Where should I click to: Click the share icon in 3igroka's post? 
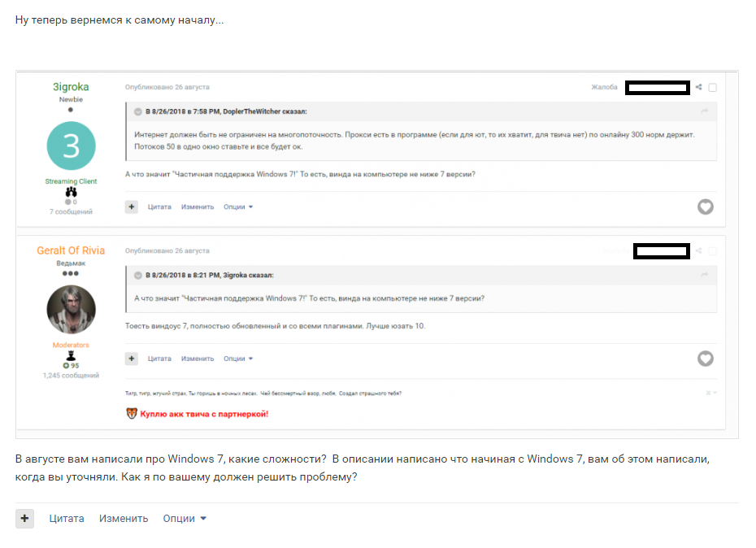coord(698,87)
